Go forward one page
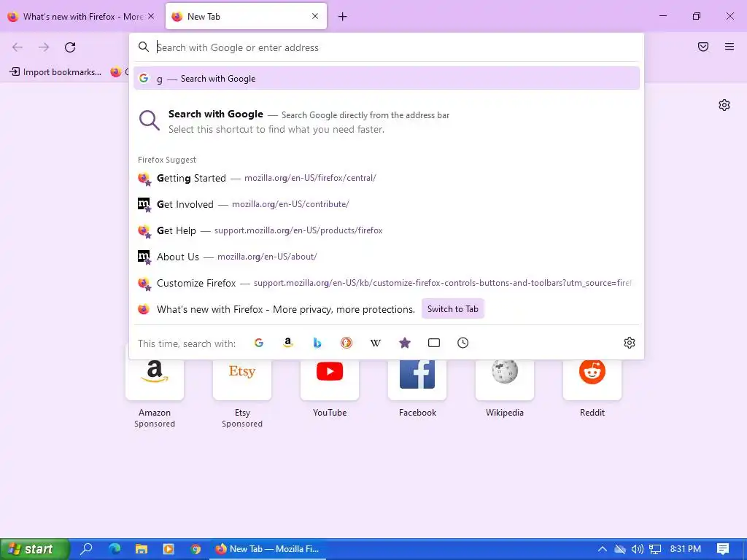Screen dimensions: 747x560 pyautogui.click(x=44, y=47)
